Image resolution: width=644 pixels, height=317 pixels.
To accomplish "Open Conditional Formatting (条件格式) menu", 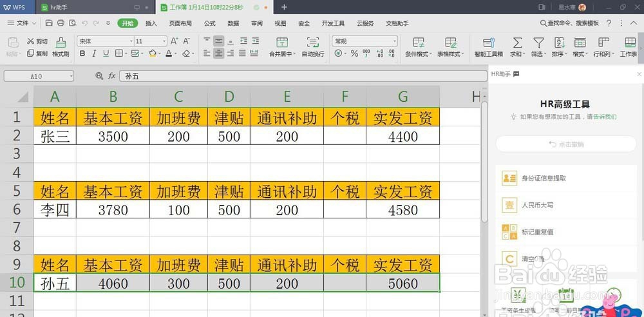I will pyautogui.click(x=419, y=47).
